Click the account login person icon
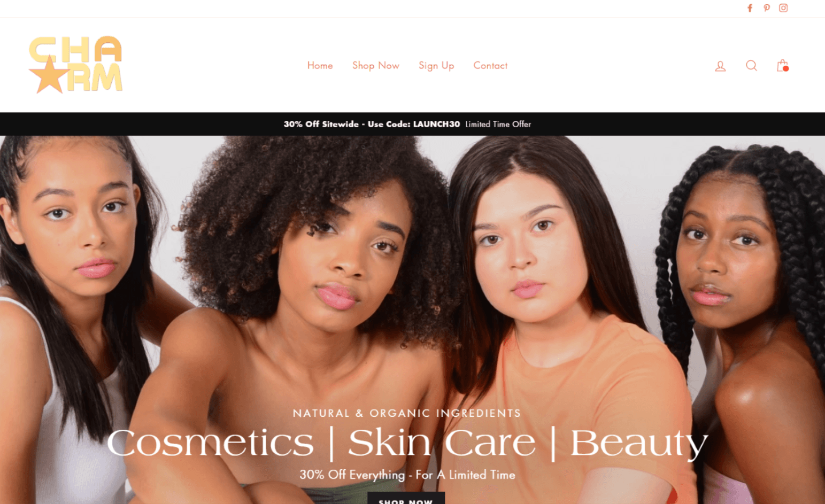This screenshot has height=504, width=825. [720, 66]
